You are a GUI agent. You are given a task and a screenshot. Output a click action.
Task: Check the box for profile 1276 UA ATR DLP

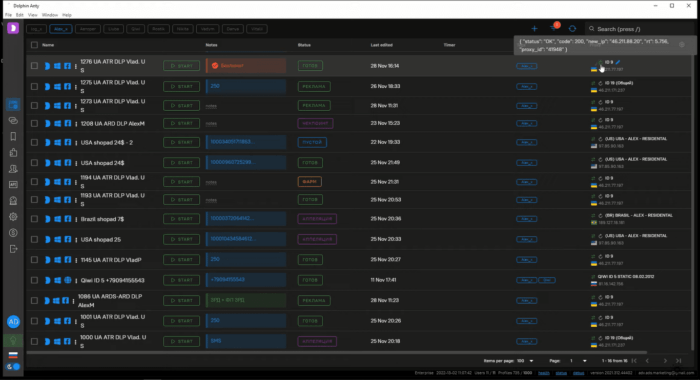(34, 66)
